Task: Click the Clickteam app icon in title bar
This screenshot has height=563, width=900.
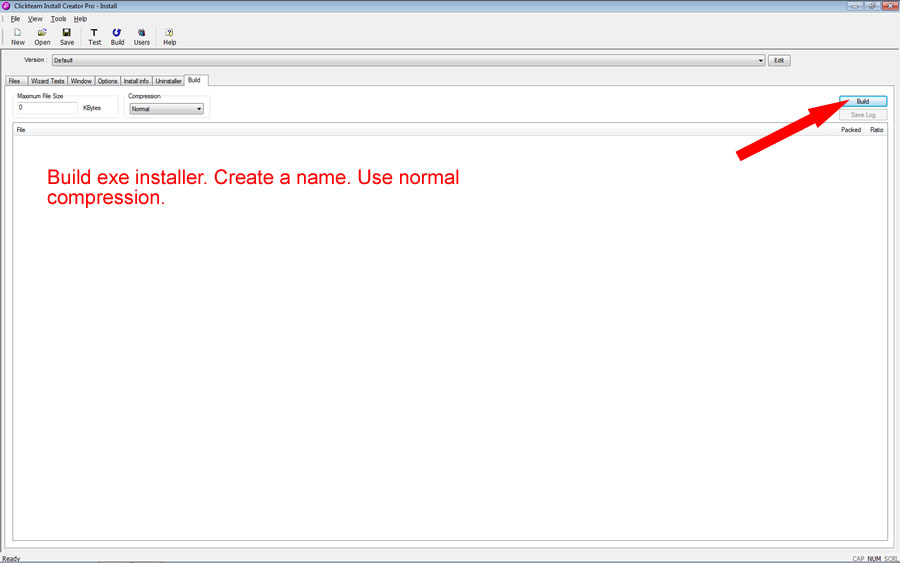Action: coord(6,6)
